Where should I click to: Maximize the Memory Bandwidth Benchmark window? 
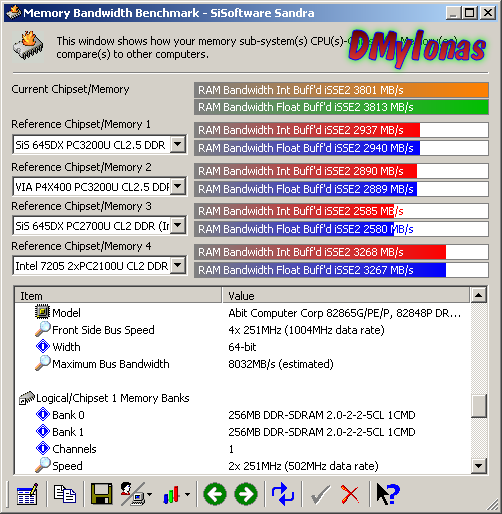[x=469, y=13]
